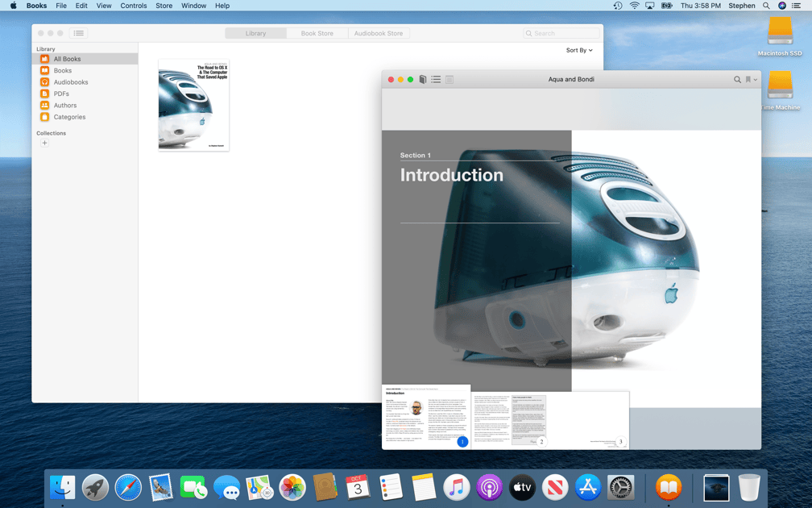The width and height of the screenshot is (812, 508).
Task: Switch to the Book Store tab
Action: [317, 33]
